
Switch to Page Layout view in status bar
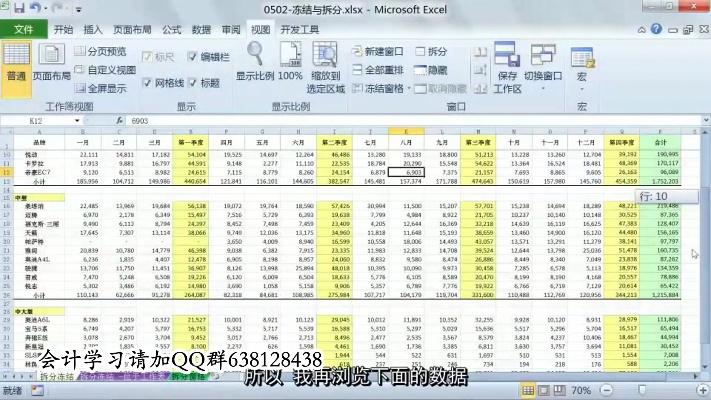click(x=544, y=390)
